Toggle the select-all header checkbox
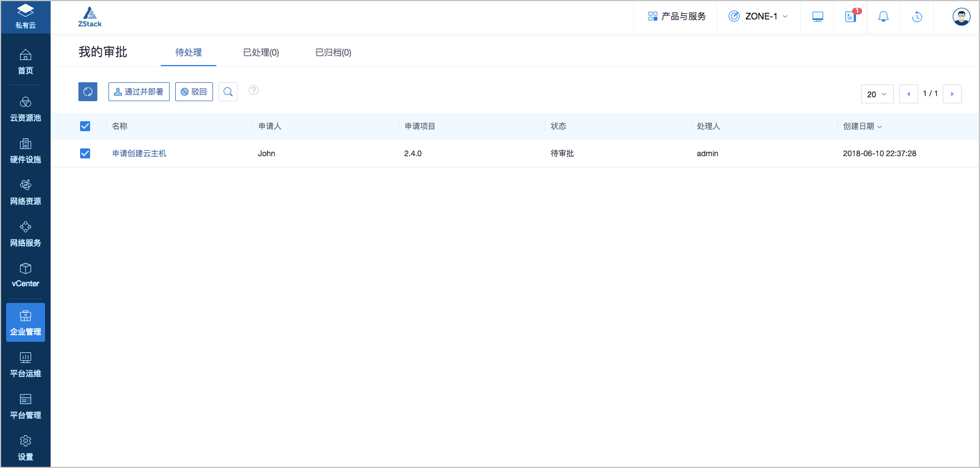Screen dimensions: 980x468 [85, 126]
